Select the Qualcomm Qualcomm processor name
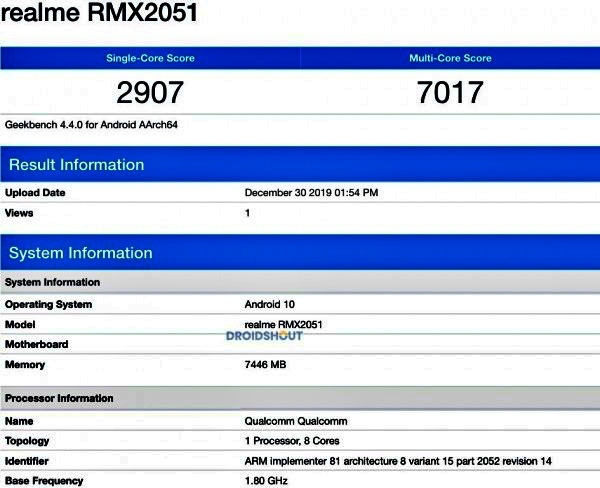The image size is (600, 488). point(296,421)
